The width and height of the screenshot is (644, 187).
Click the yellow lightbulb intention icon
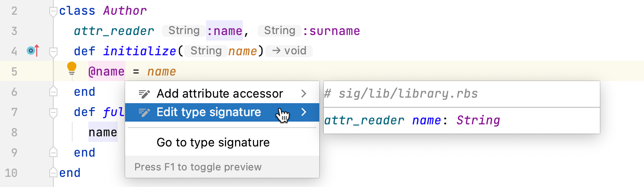pos(72,69)
